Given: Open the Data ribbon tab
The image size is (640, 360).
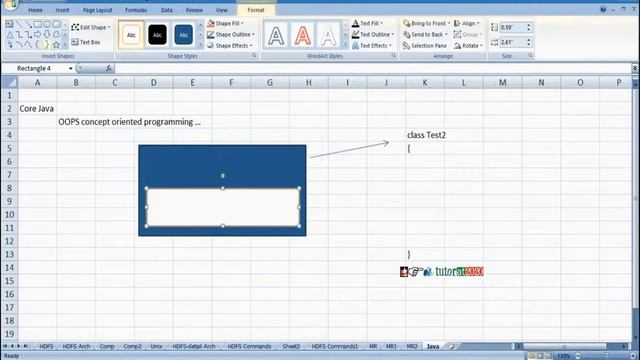Looking at the screenshot, I should click(167, 10).
